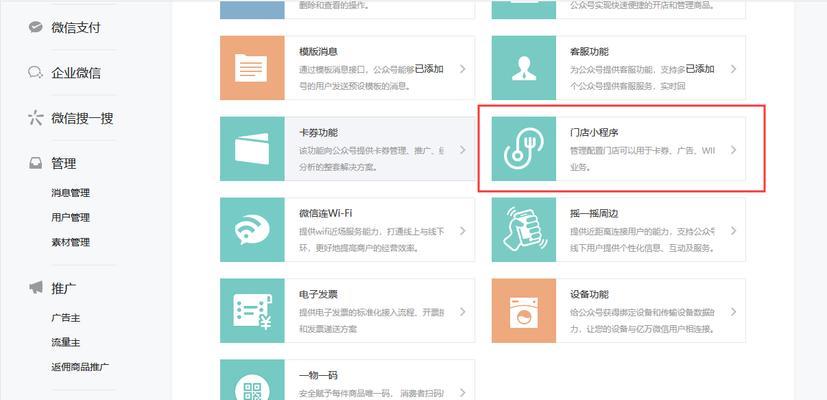The width and height of the screenshot is (827, 400).
Task: Click the 设备功能 card title
Action: (x=589, y=294)
